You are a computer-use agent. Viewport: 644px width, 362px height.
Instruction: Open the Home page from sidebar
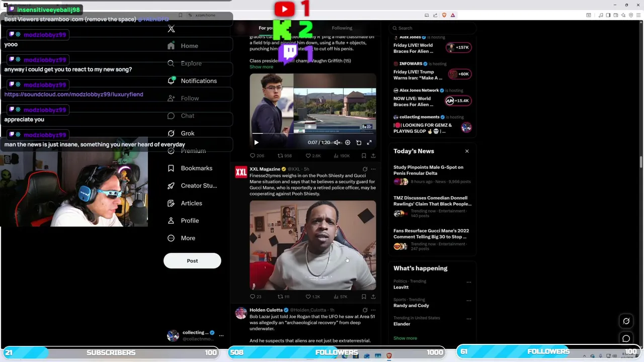[183, 46]
